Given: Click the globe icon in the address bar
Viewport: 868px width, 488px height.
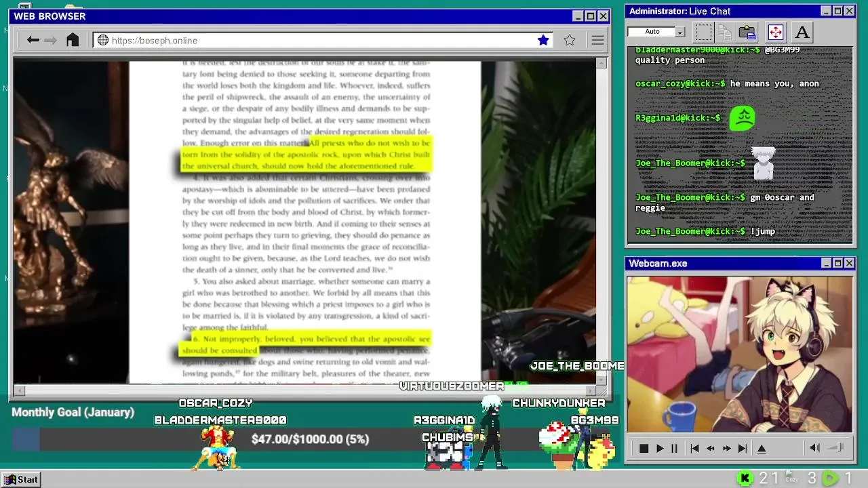Looking at the screenshot, I should (x=103, y=40).
